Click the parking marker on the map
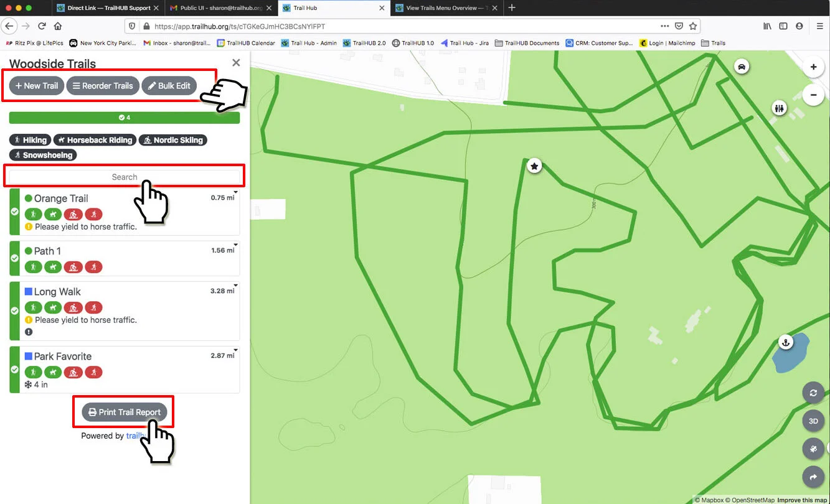The height and width of the screenshot is (504, 830). click(x=742, y=67)
